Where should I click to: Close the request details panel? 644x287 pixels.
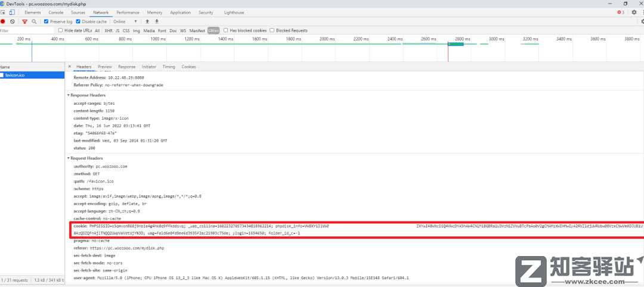coord(69,67)
